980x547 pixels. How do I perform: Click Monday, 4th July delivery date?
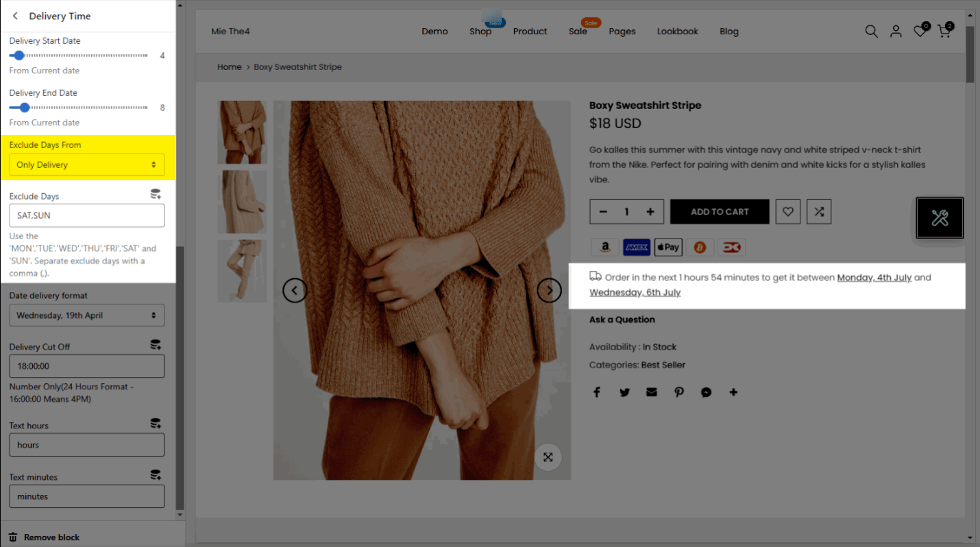874,278
